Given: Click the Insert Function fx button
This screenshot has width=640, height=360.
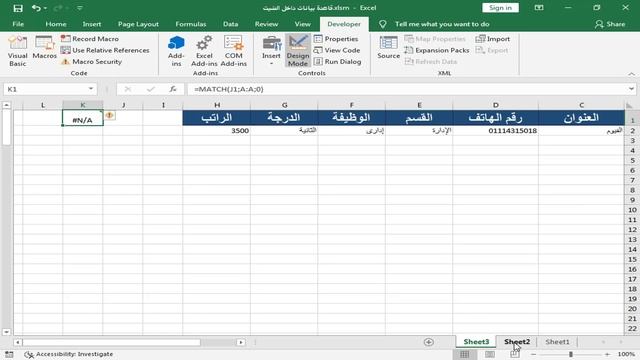Looking at the screenshot, I should pos(173,89).
